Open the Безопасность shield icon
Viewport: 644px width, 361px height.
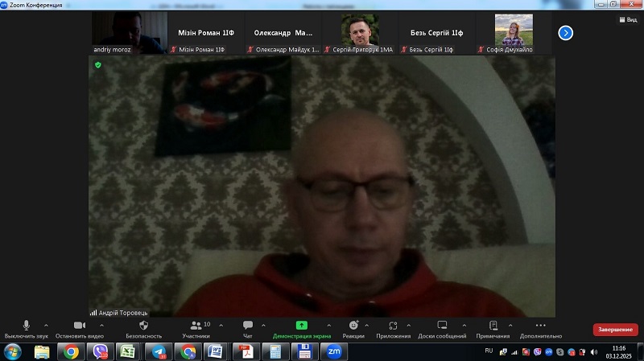pos(143,326)
